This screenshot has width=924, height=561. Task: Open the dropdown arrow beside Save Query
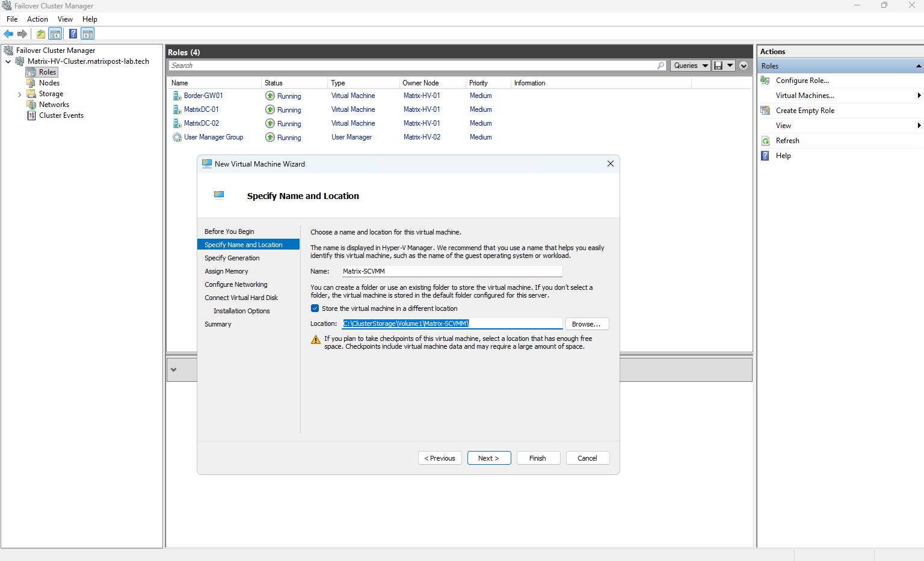pos(730,66)
